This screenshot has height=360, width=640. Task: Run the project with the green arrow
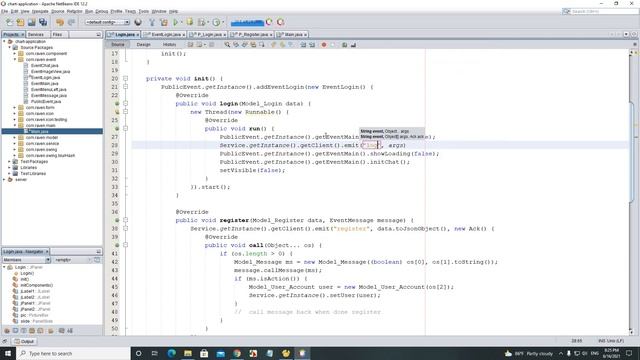[x=176, y=22]
